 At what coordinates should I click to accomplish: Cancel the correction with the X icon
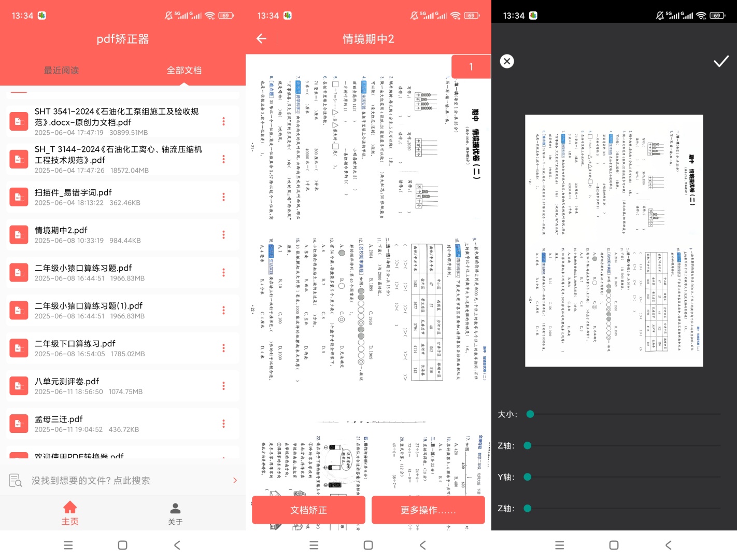[x=507, y=61]
